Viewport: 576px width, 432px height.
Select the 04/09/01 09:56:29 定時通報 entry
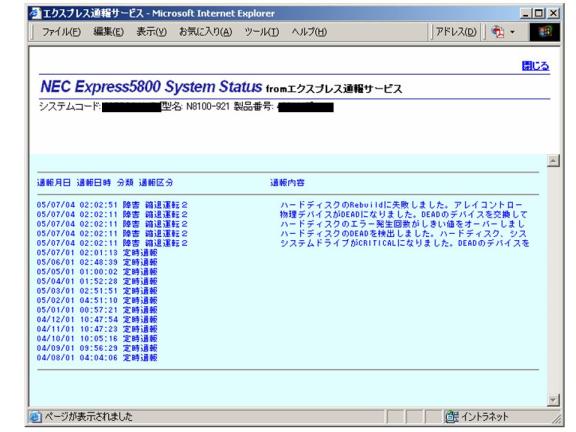97,348
